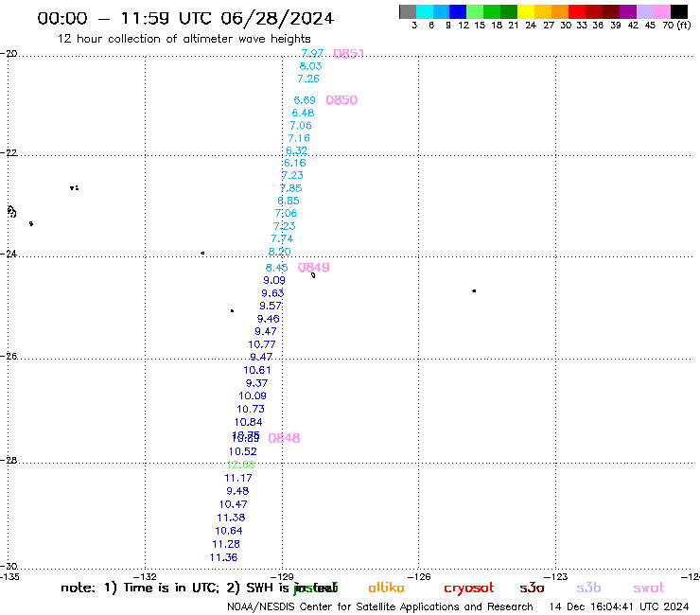Click the swot time label 0851

tap(349, 54)
